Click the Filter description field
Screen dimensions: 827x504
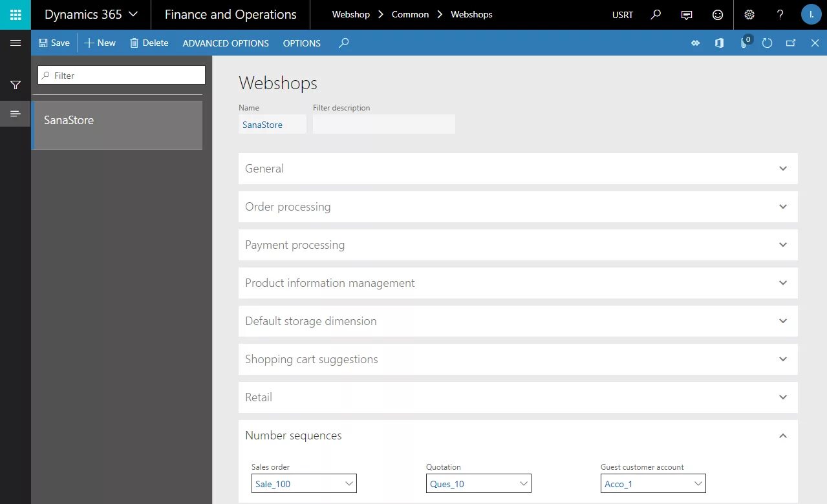click(384, 125)
